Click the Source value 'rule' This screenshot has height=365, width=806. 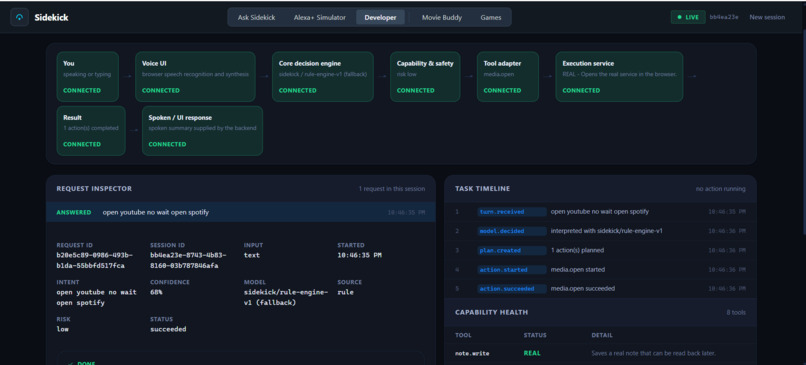345,292
